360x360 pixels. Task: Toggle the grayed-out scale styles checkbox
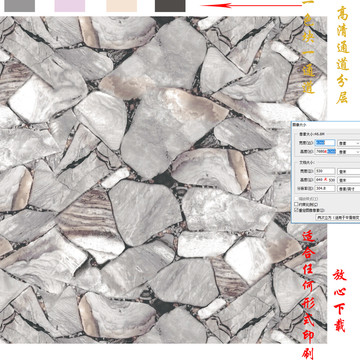click(296, 198)
